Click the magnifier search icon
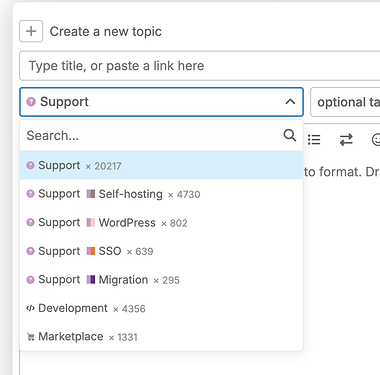 [x=290, y=135]
